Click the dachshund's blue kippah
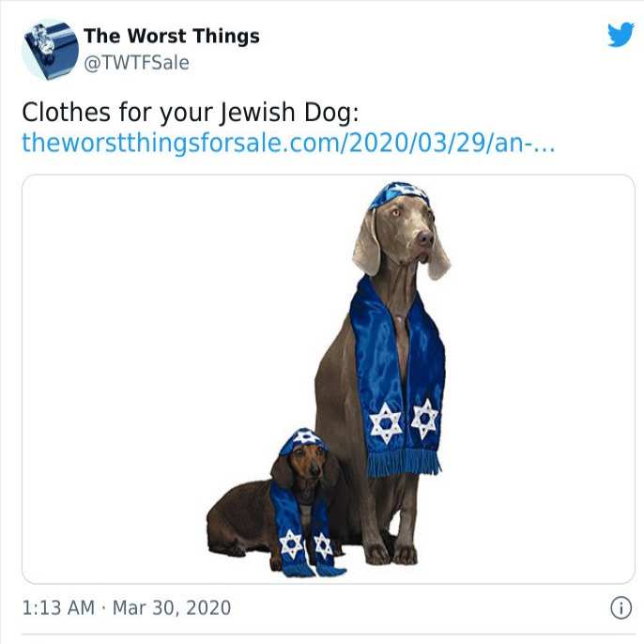Screen dimensions: 644x644 click(303, 441)
